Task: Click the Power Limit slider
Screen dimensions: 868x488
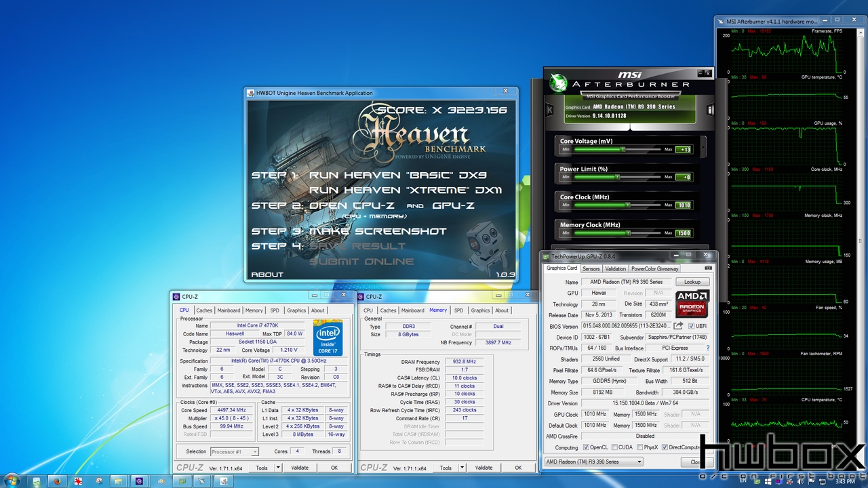Action: click(617, 177)
